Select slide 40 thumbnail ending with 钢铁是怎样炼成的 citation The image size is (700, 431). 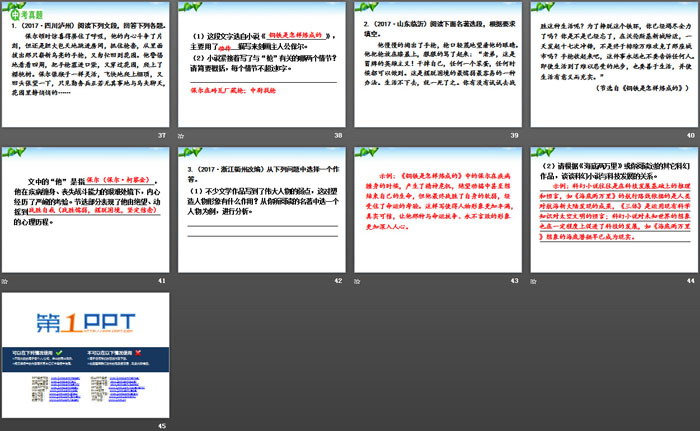[614, 64]
